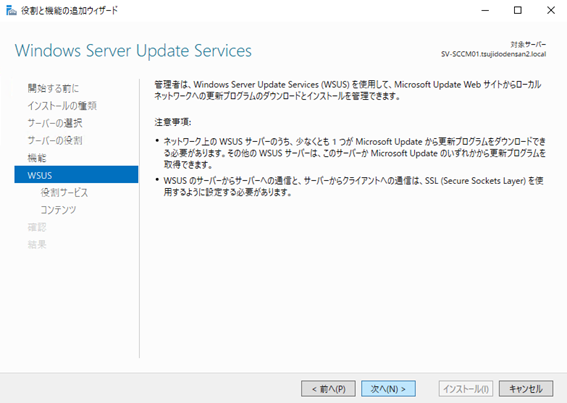
Task: Click server name SV-SCCM01.tsujidodensan2.local
Action: pos(493,54)
